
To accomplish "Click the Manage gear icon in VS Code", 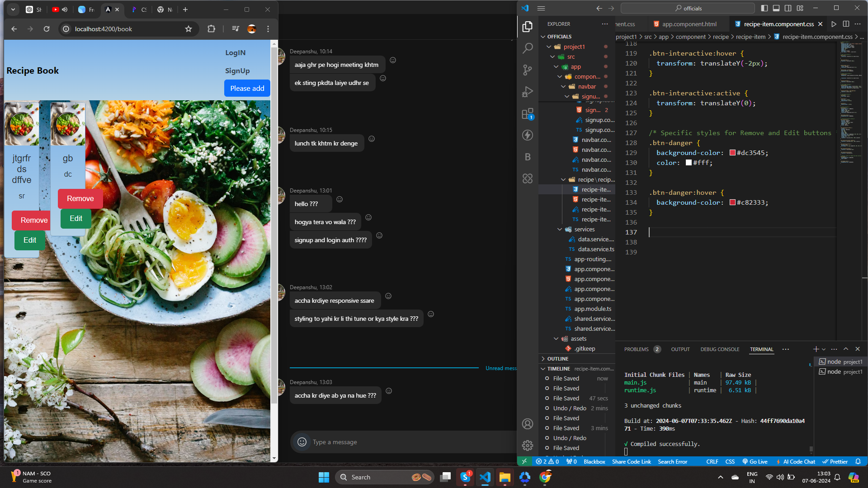I will point(528,446).
